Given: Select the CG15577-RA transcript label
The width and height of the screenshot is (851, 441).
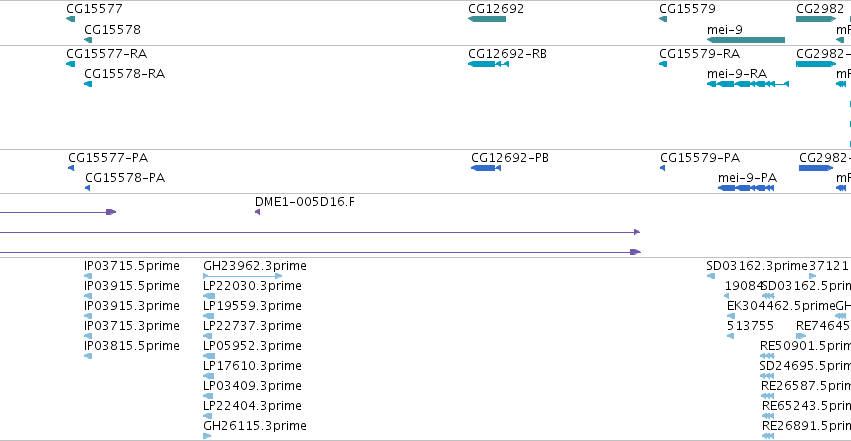Looking at the screenshot, I should point(106,54).
